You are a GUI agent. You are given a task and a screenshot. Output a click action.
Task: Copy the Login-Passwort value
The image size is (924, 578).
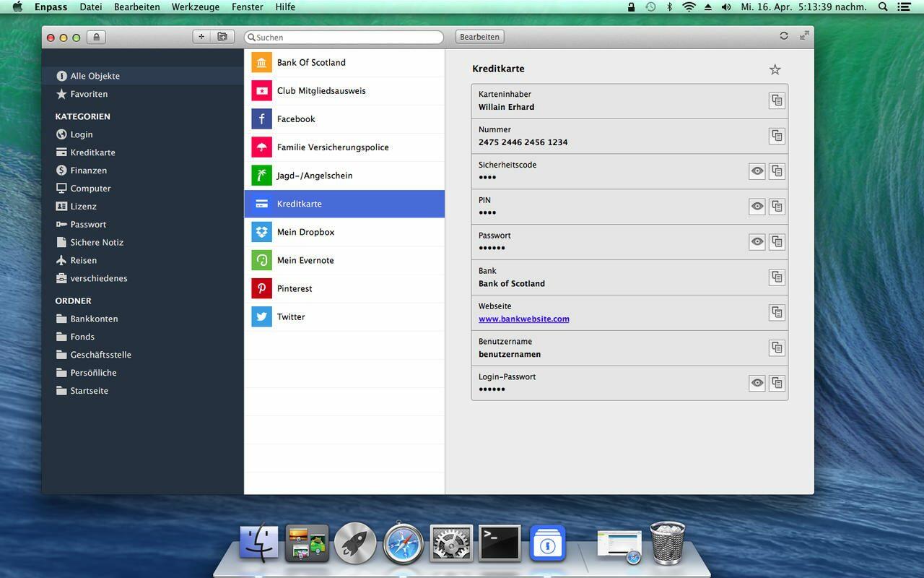point(777,384)
